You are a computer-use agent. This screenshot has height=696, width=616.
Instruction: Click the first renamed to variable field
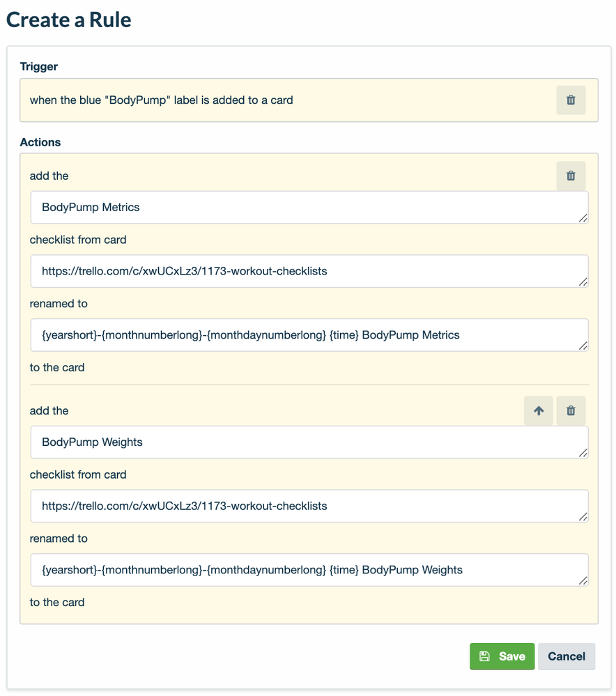[x=307, y=334]
